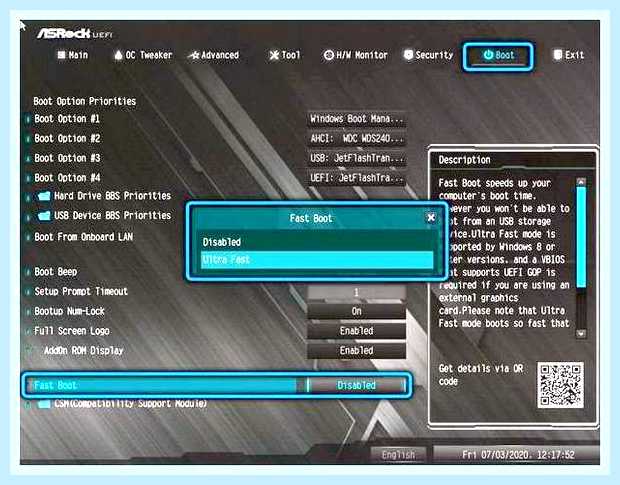Image resolution: width=620 pixels, height=485 pixels.
Task: Select the Fast Boot setting row
Action: (217, 385)
